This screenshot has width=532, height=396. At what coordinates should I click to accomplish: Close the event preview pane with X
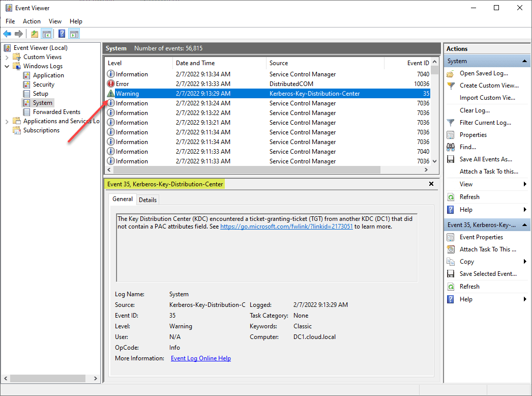(x=431, y=184)
